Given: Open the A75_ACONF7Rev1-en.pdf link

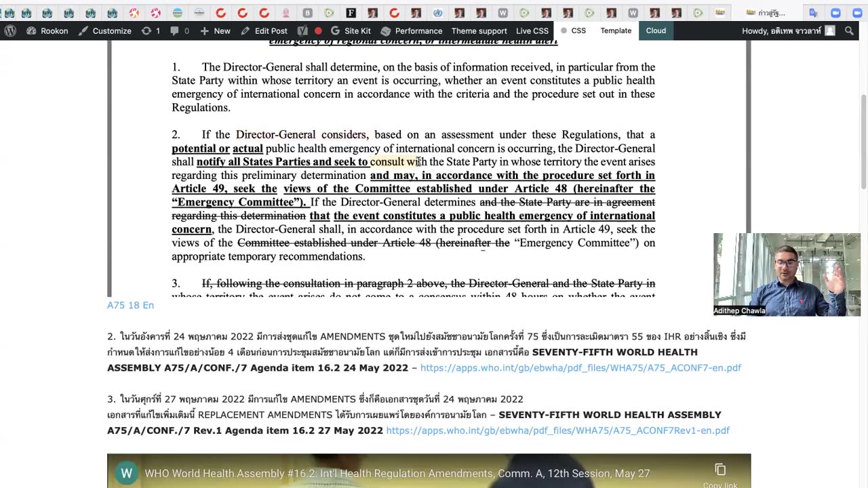Looking at the screenshot, I should [557, 430].
